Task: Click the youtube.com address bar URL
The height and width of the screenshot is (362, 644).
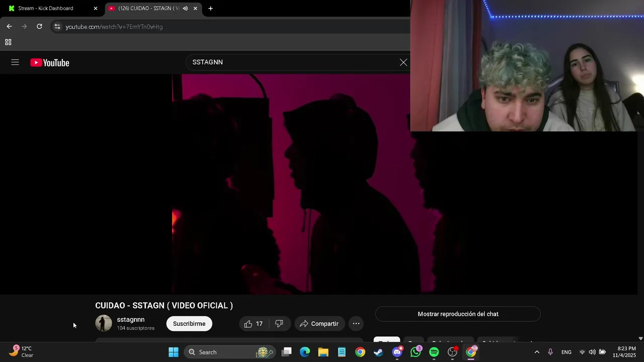Action: (114, 27)
